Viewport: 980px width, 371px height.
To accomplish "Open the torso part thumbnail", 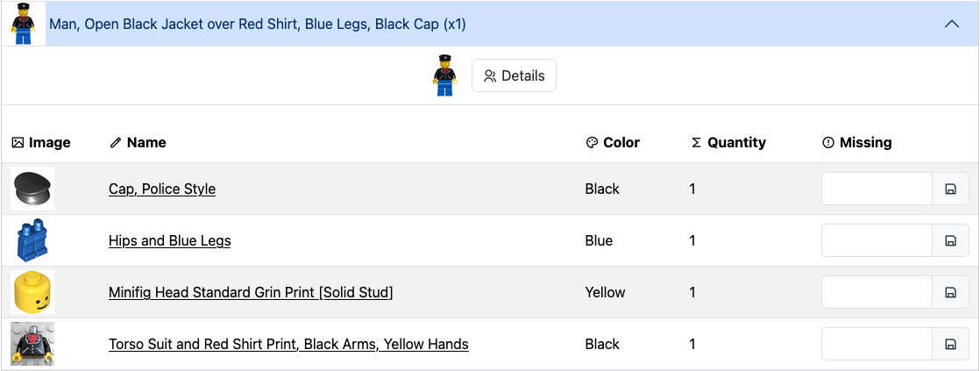I will [x=32, y=344].
